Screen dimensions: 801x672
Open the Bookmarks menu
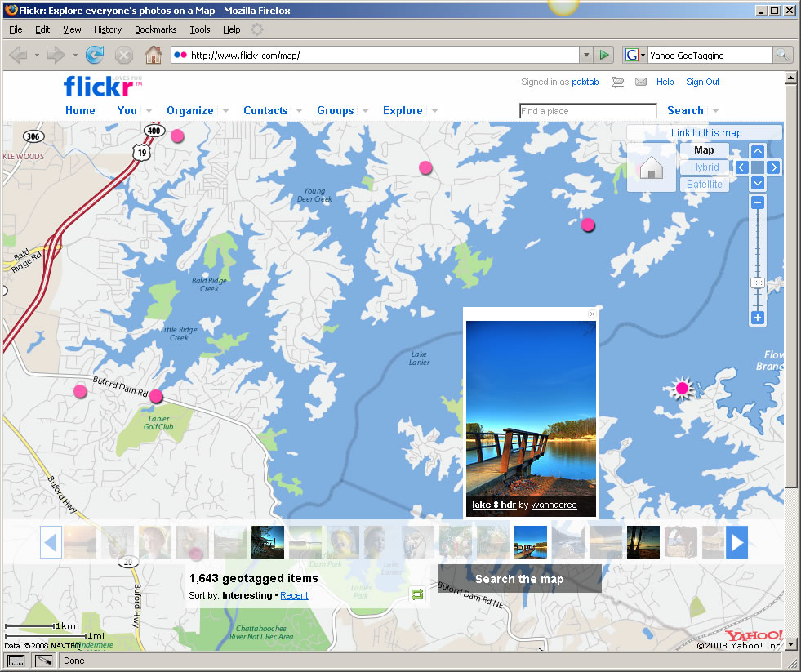coord(154,29)
